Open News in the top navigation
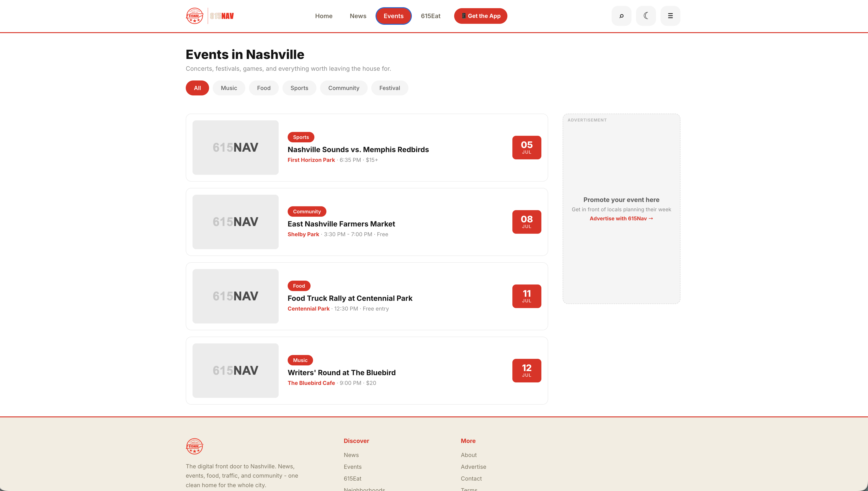This screenshot has height=491, width=868. [358, 16]
